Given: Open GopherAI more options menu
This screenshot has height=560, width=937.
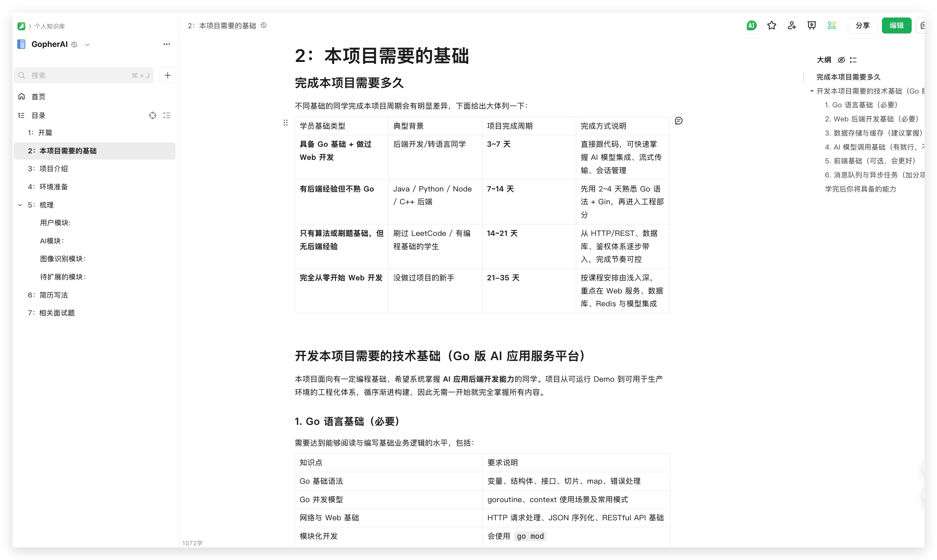Looking at the screenshot, I should [x=166, y=44].
